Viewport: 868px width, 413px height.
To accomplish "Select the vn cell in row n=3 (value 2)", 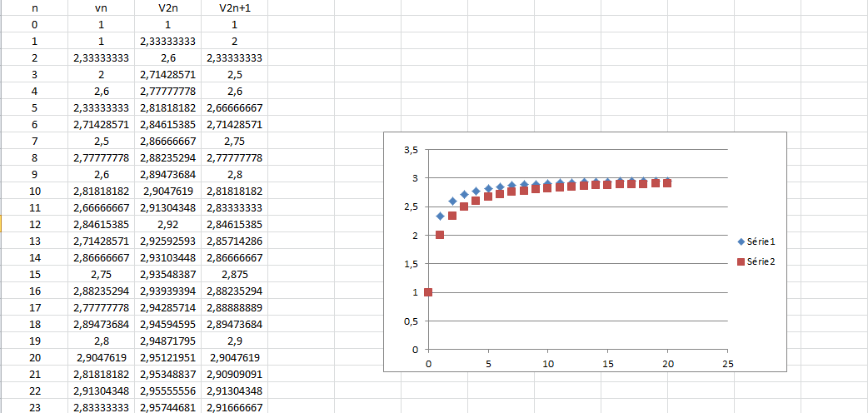I will click(x=102, y=75).
